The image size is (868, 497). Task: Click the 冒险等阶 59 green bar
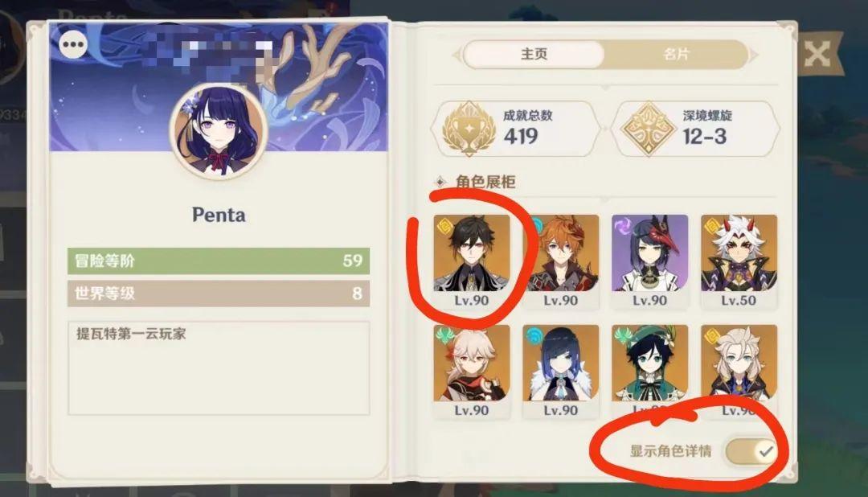pyautogui.click(x=219, y=261)
